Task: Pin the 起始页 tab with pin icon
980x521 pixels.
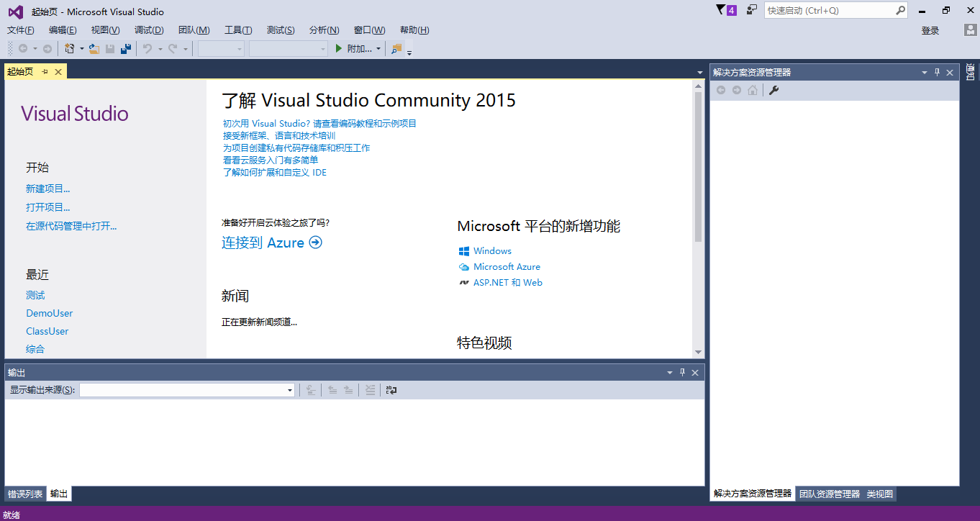Action: click(45, 71)
